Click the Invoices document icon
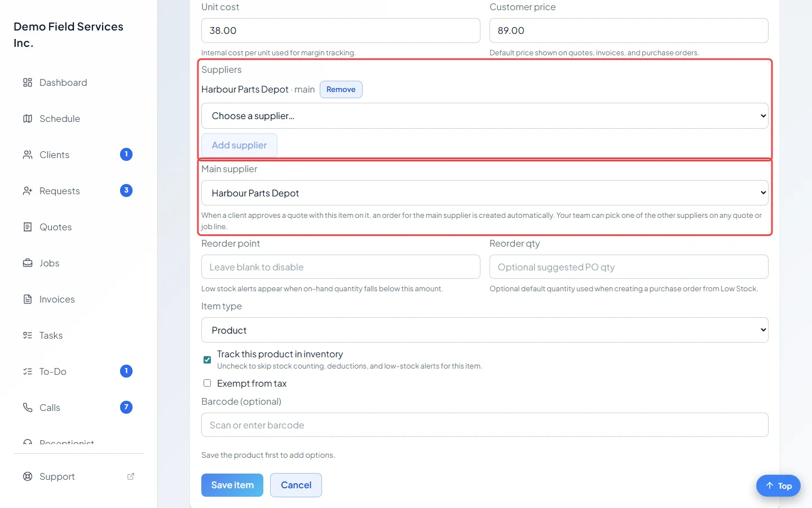Screen dimensions: 812x508 [28, 299]
